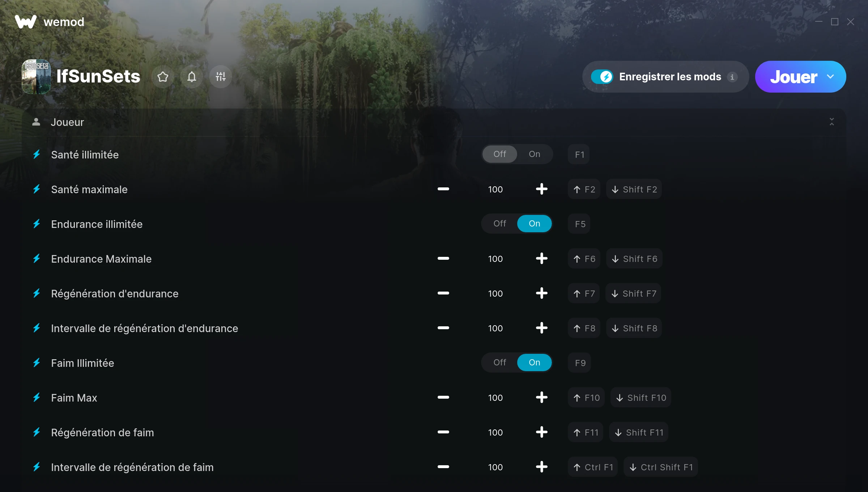Toggle the Enregistrer les mods switch
Viewport: 868px width, 492px height.
tap(602, 77)
